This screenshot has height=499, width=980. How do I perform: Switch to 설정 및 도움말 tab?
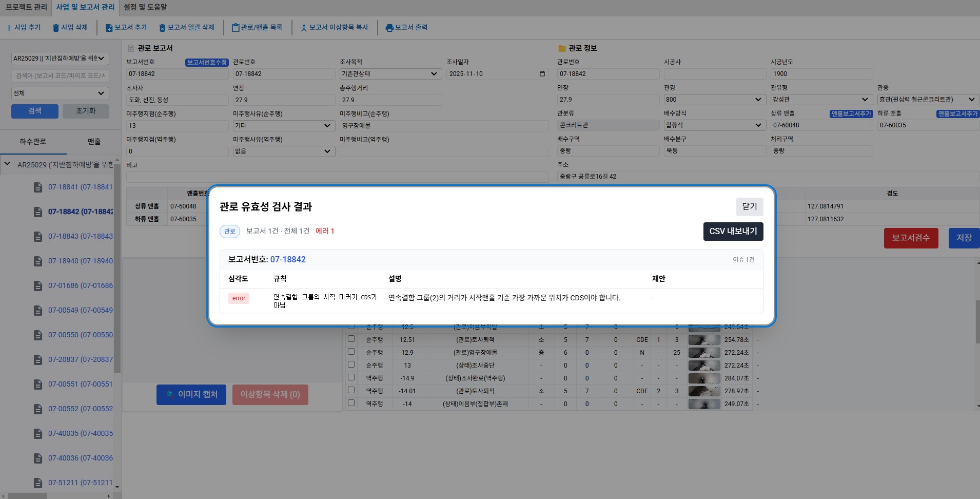[x=145, y=7]
